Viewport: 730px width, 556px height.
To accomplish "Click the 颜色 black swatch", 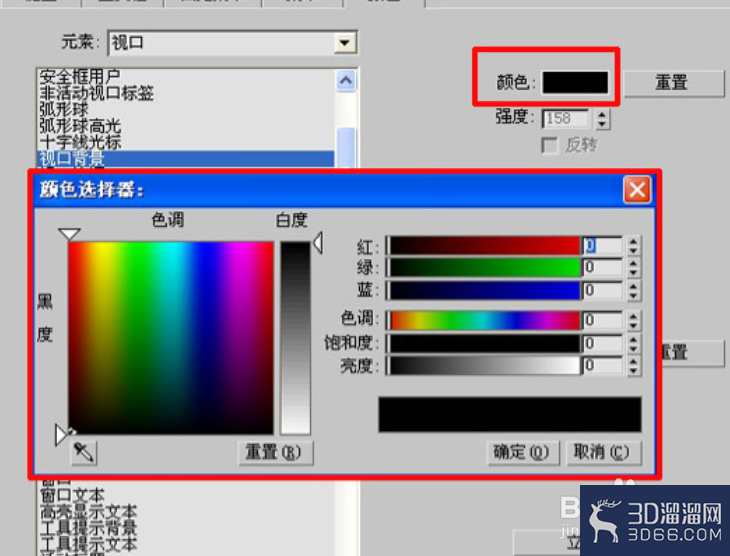I will pos(575,82).
